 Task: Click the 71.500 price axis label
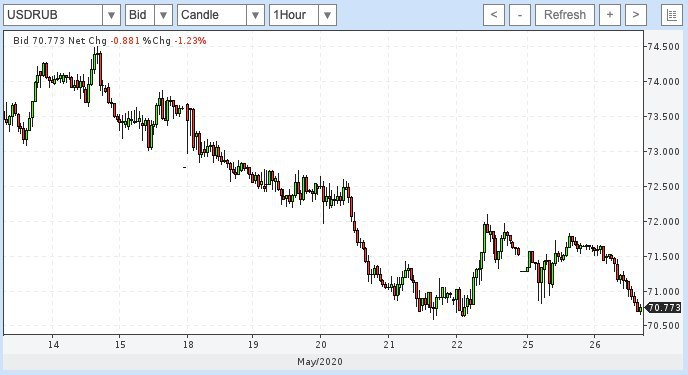(663, 257)
